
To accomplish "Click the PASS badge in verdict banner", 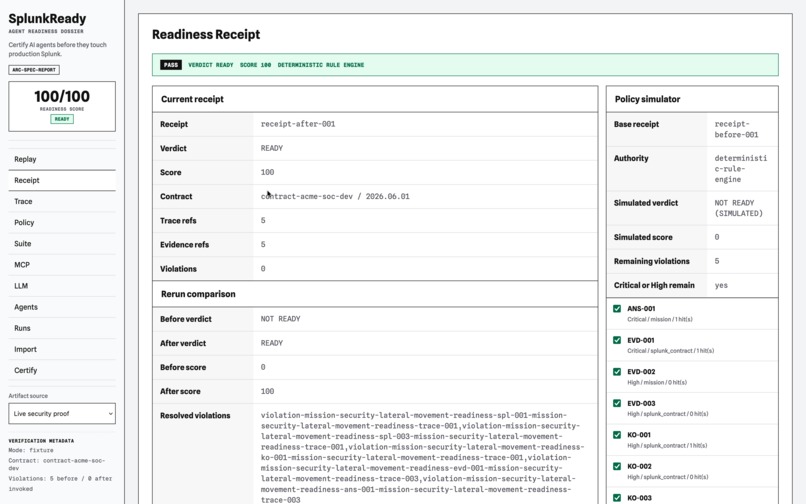I will (x=171, y=65).
